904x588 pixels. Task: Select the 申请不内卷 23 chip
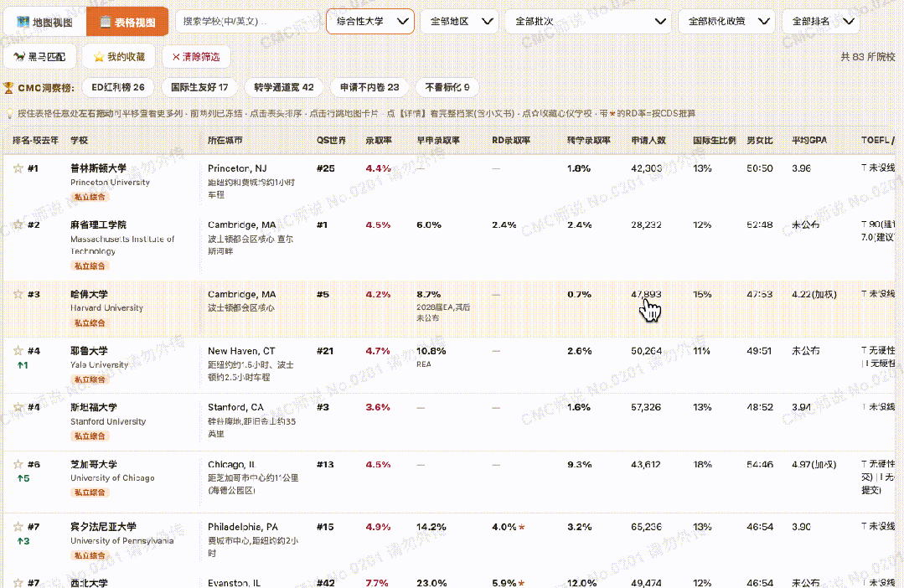[369, 87]
